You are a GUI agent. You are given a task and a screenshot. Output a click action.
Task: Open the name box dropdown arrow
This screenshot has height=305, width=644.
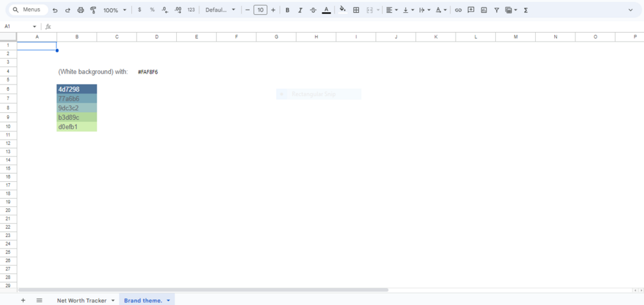(x=35, y=27)
